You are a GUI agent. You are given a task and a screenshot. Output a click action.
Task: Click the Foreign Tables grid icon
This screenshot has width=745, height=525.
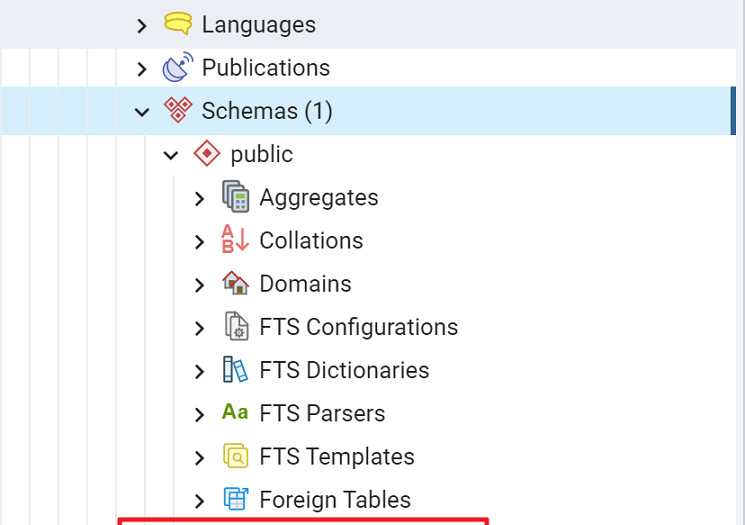(236, 499)
